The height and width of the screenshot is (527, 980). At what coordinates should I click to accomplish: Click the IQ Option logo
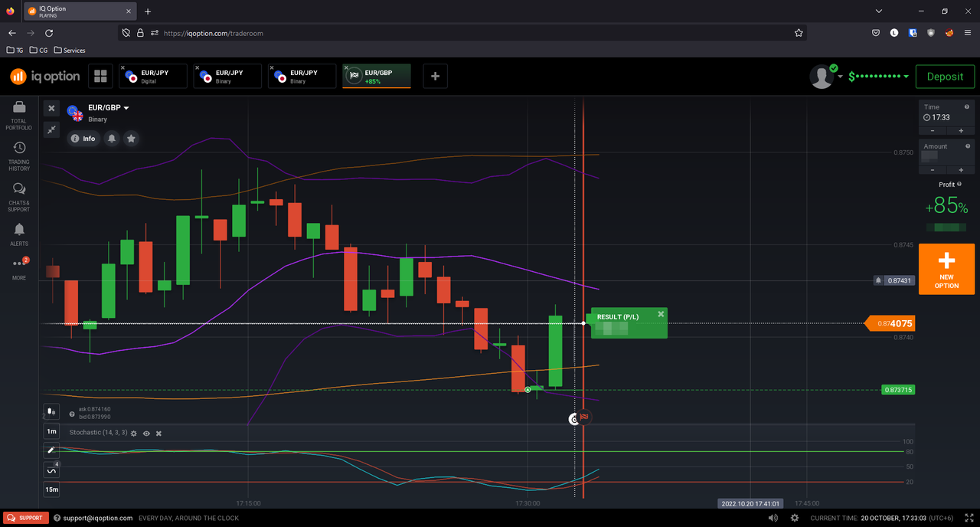point(45,77)
